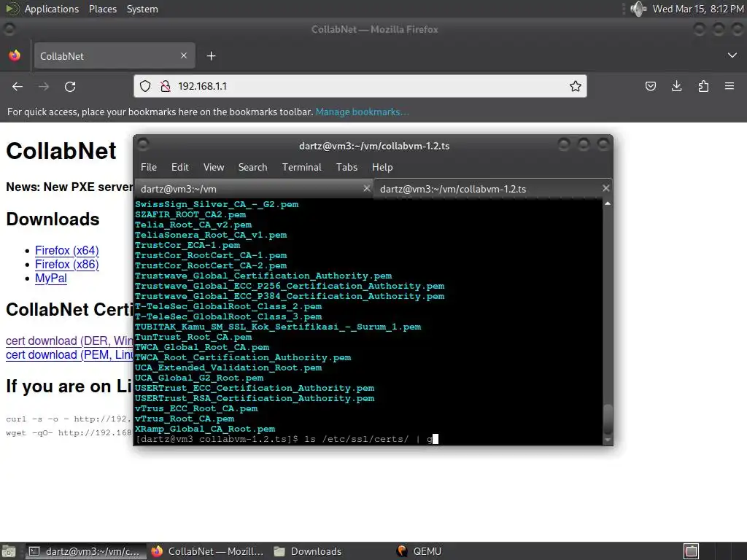Switch to dartz@vm3:~/vm terminal tab

pyautogui.click(x=253, y=189)
